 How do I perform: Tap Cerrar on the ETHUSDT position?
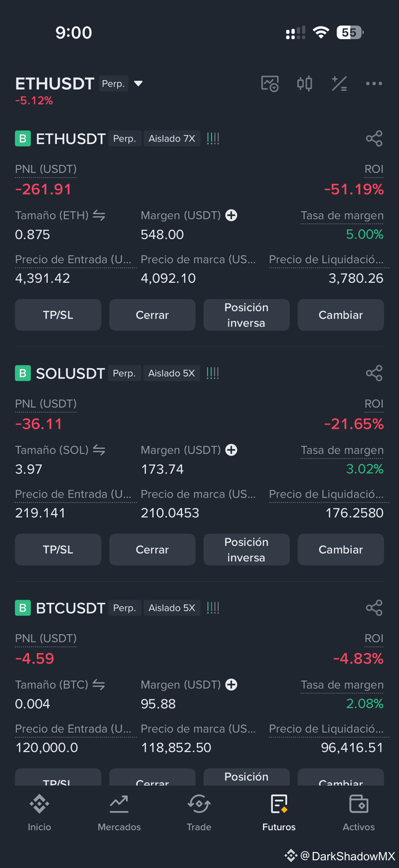coord(152,315)
